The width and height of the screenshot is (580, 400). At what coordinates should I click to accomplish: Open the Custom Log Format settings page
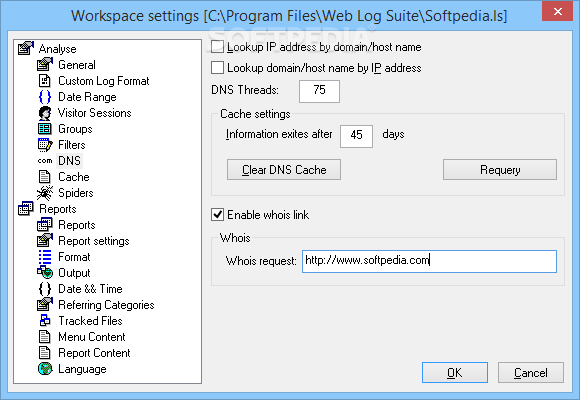(104, 81)
